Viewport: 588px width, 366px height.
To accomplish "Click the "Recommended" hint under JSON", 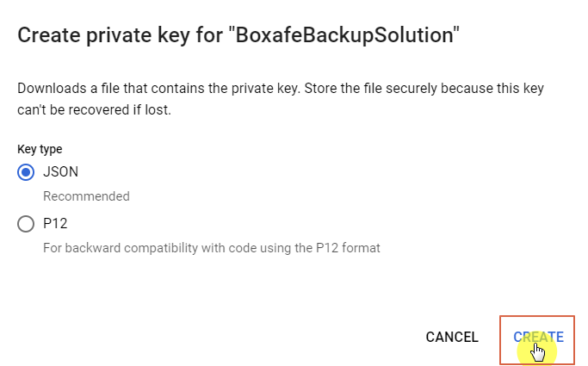I will click(x=86, y=196).
